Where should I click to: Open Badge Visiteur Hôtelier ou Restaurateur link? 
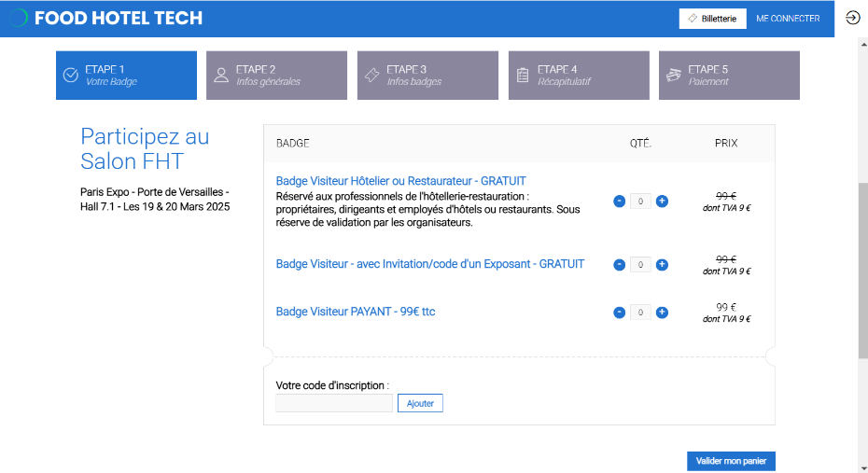coord(400,181)
